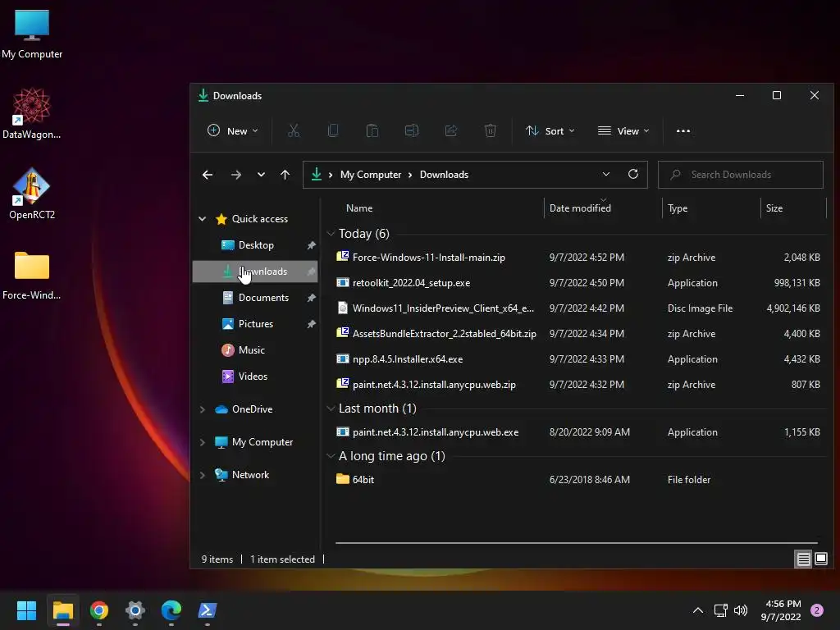Click the Paste clipboard icon
Viewport: 840px width, 630px height.
point(372,130)
